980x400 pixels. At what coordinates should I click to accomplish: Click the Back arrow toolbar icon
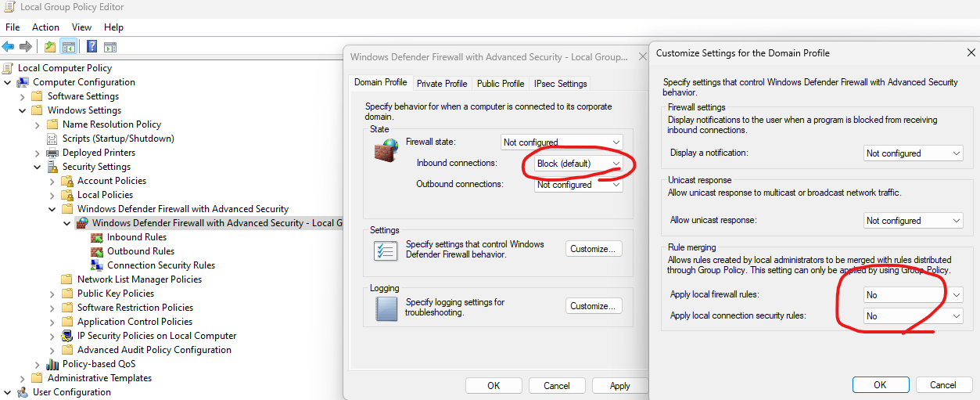point(8,47)
